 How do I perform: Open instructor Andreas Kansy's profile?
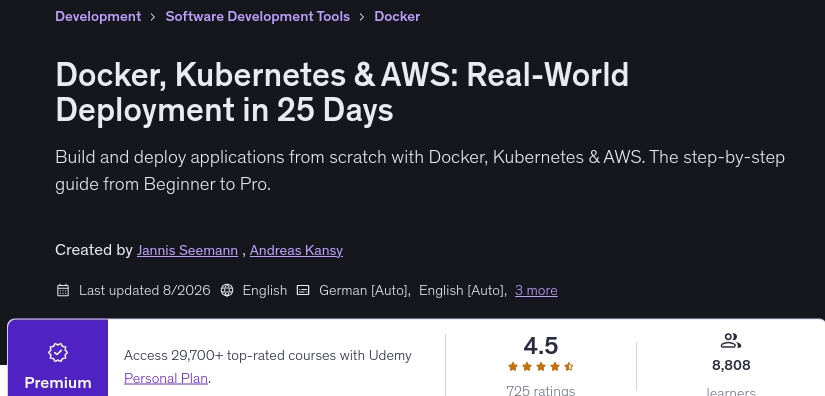(x=296, y=250)
